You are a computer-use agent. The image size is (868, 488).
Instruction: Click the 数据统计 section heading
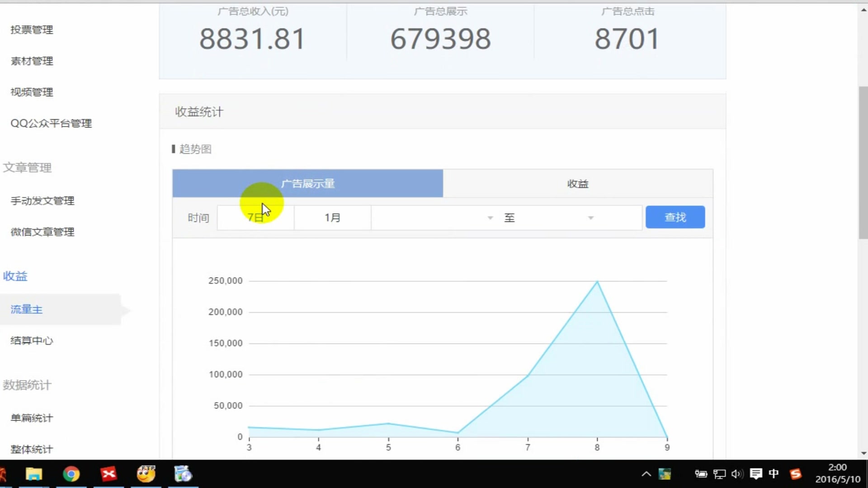(27, 385)
